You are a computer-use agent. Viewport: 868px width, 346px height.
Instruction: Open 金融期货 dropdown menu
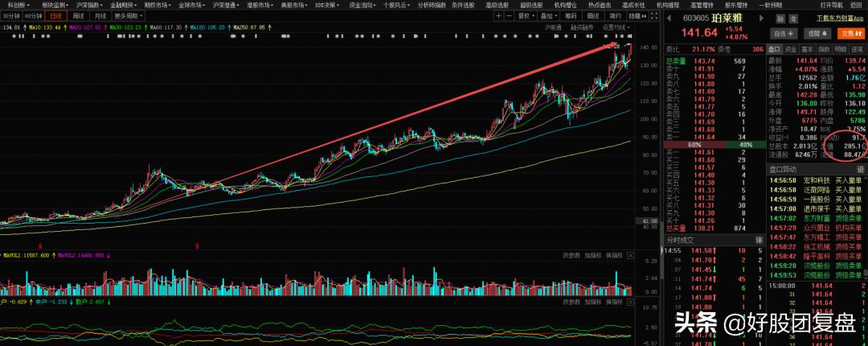[x=123, y=4]
